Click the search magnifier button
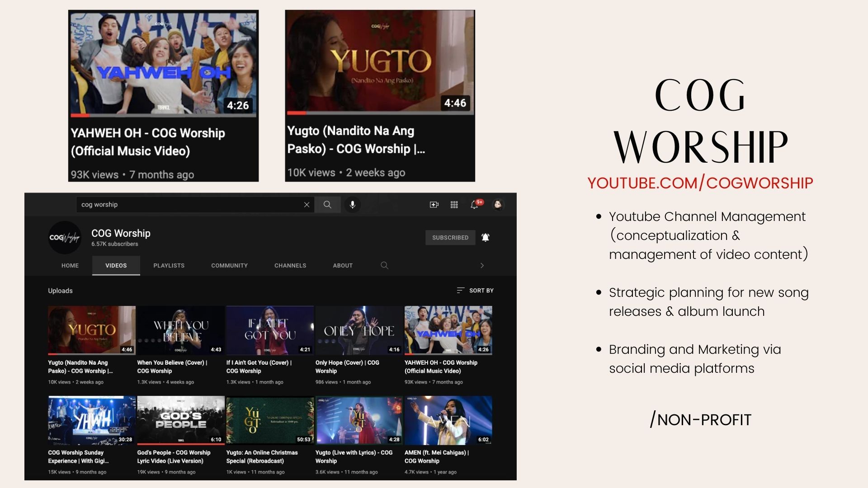 point(327,205)
